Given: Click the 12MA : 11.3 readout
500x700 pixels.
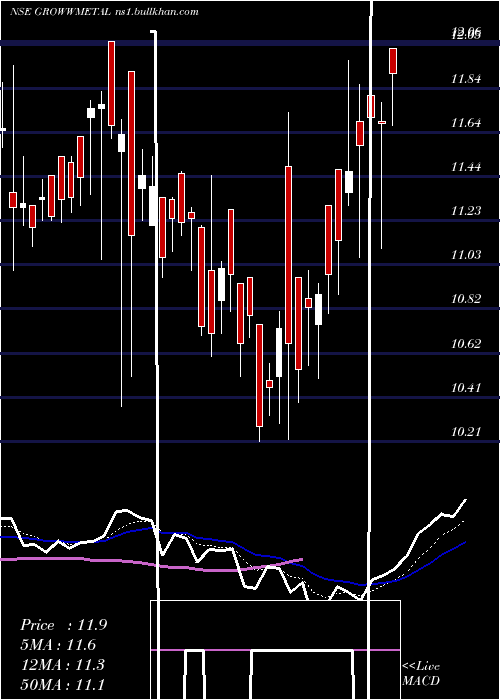Looking at the screenshot, I should pyautogui.click(x=63, y=665).
